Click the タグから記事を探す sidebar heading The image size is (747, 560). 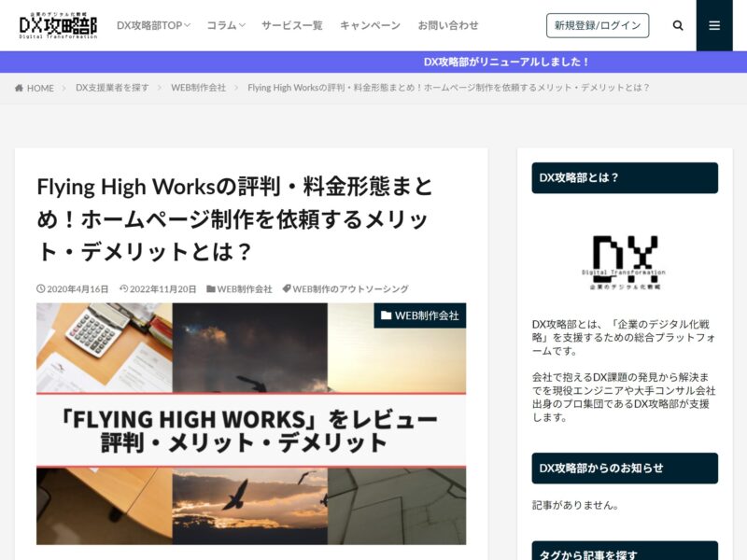tap(625, 551)
